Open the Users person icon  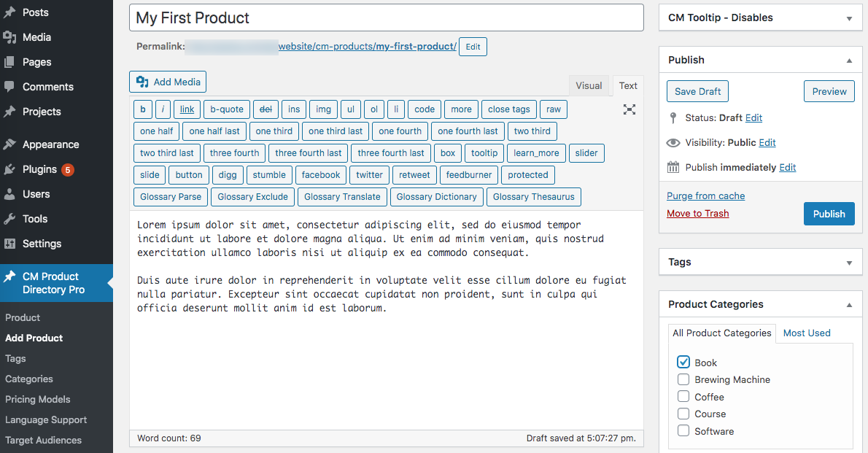[9, 194]
